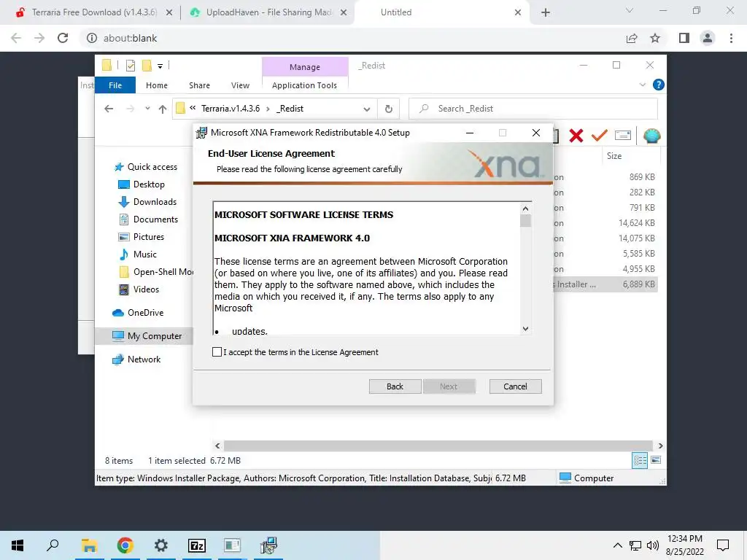The image size is (747, 560).
Task: Open the Windows Start menu
Action: pyautogui.click(x=18, y=545)
